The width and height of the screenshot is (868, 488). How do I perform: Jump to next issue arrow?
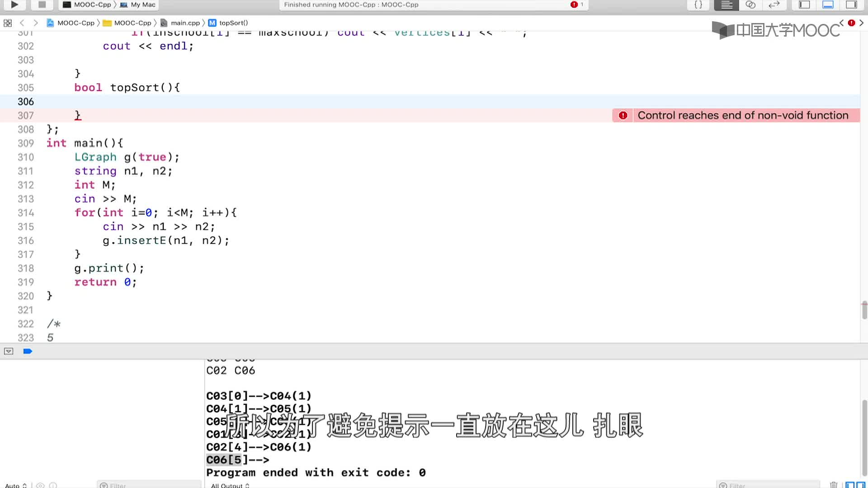(861, 23)
